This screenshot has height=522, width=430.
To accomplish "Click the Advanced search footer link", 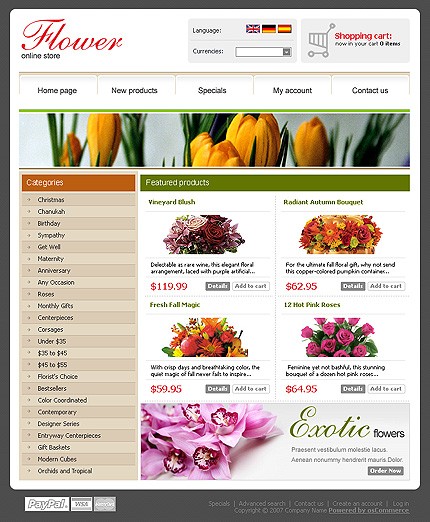I will click(x=262, y=503).
